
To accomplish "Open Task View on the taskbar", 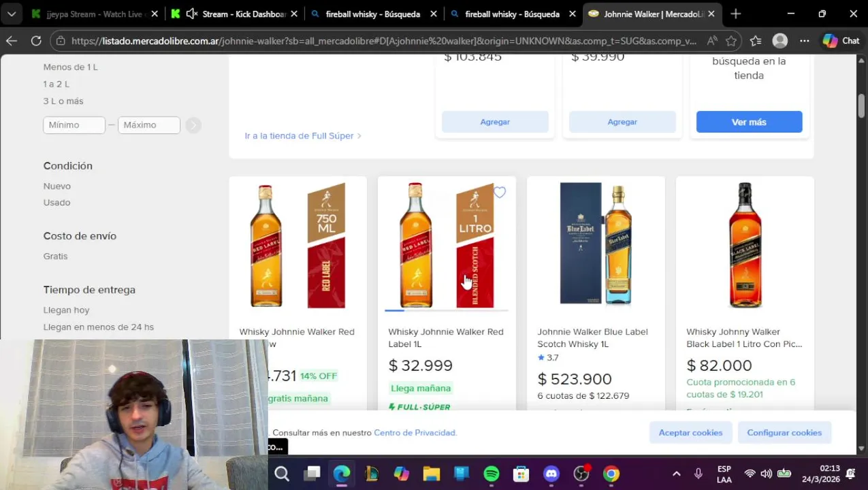I will coord(312,474).
